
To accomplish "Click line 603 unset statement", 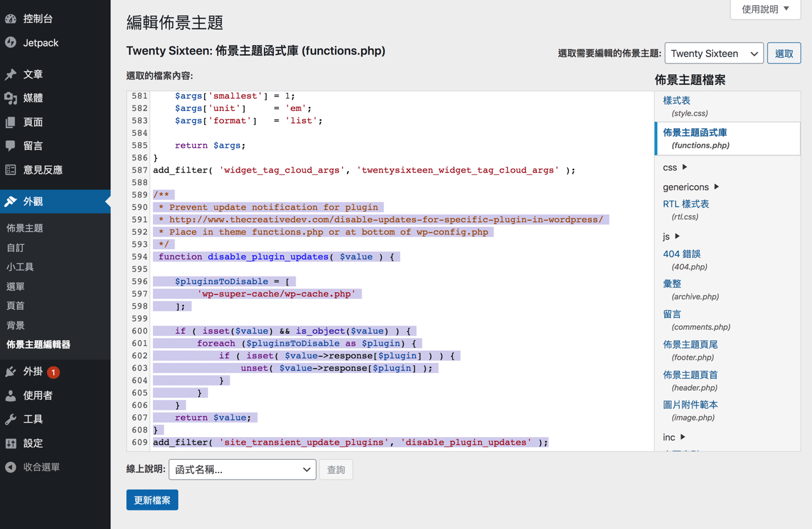I will pos(336,368).
